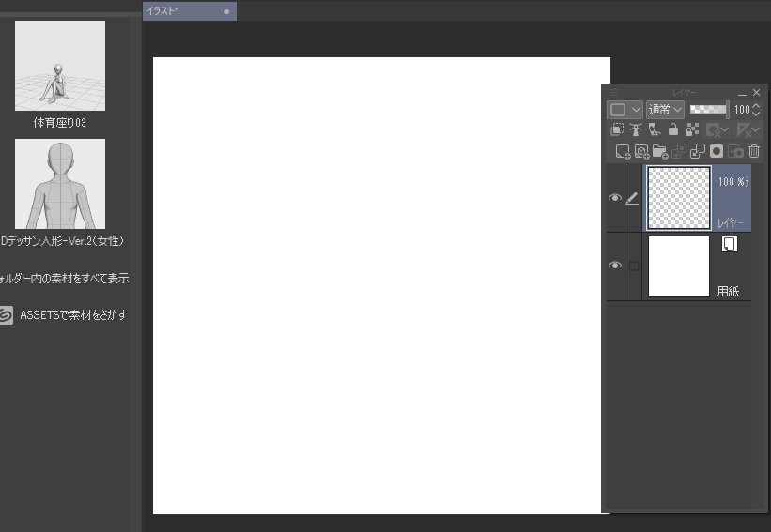Delete layer with trash icon
771x532 pixels.
(754, 151)
